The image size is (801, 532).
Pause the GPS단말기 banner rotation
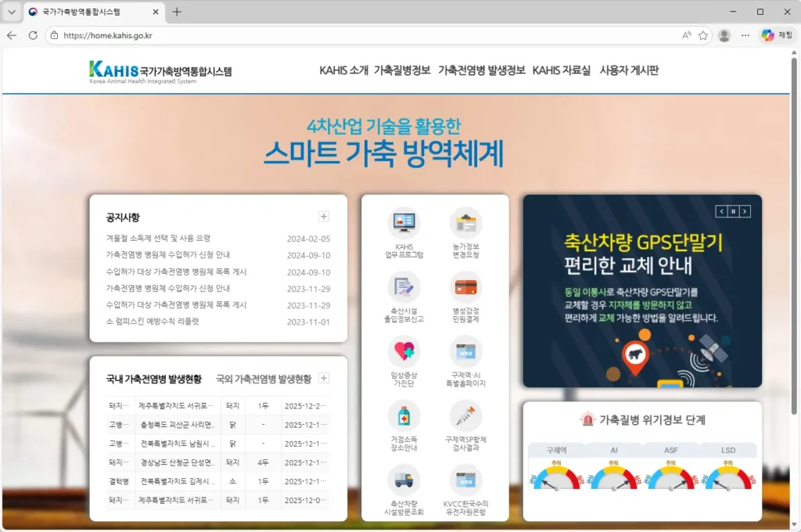732,210
